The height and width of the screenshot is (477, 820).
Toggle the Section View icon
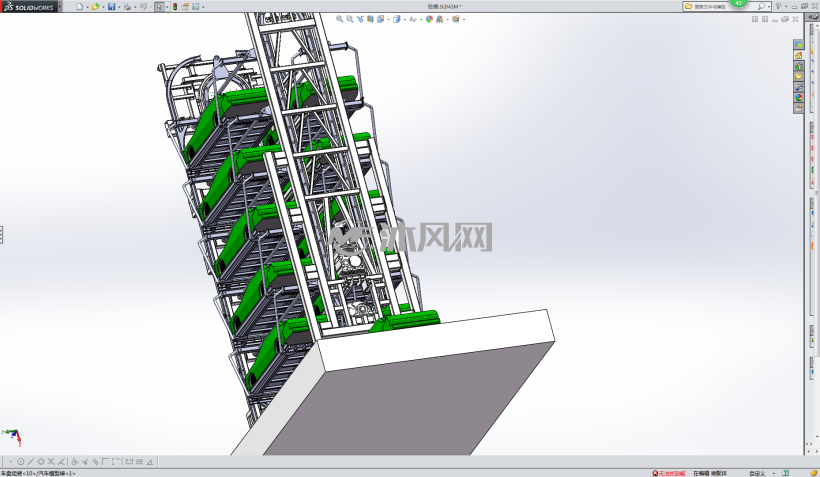370,19
